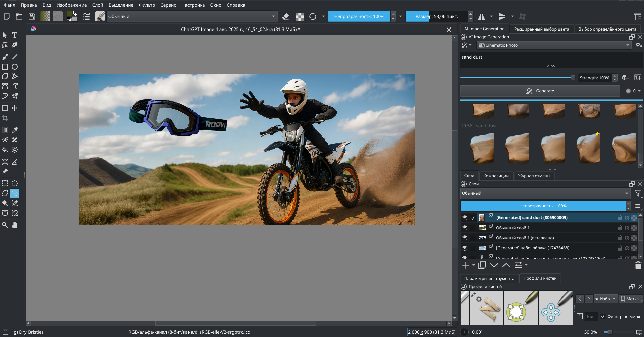Select the Ellipse shape tool
Screen dimensions: 644x337
(15, 67)
